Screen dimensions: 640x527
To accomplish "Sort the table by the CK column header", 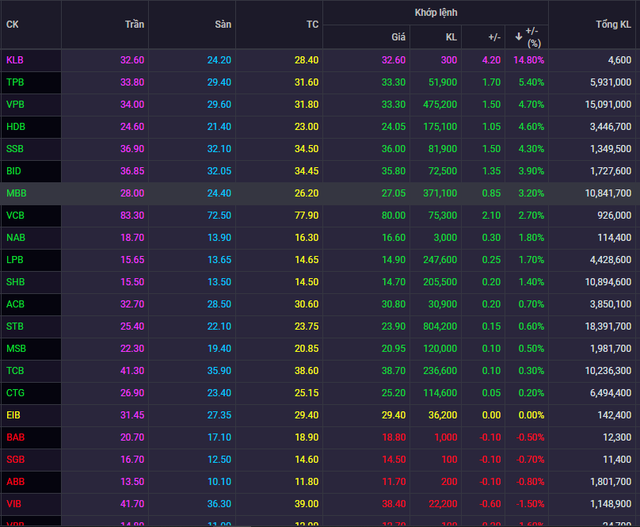I will tap(12, 23).
